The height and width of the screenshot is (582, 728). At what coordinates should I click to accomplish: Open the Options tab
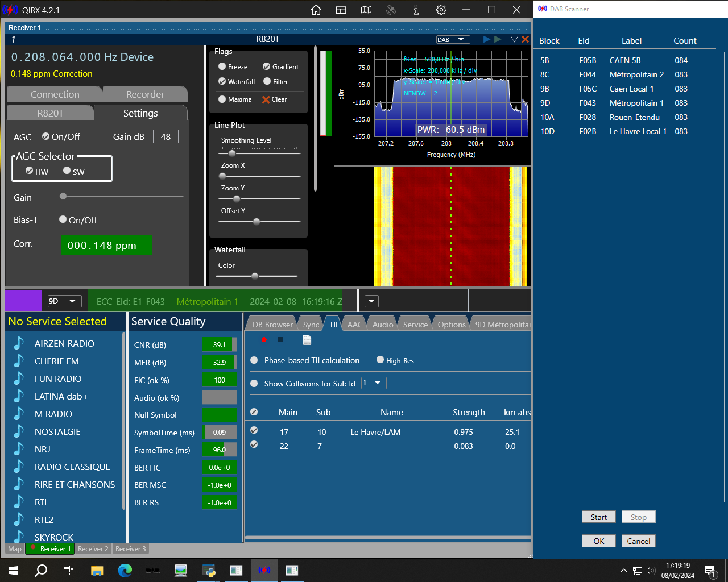pos(452,324)
